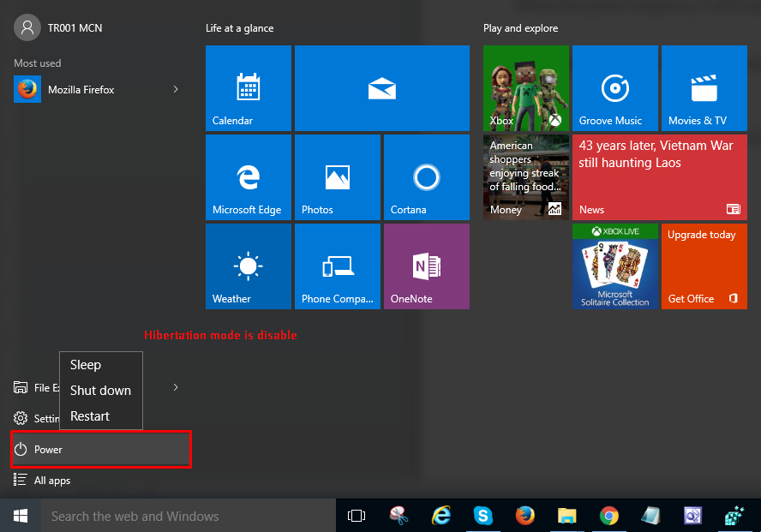Open the Movies & TV tile
761x532 pixels.
pyautogui.click(x=704, y=88)
